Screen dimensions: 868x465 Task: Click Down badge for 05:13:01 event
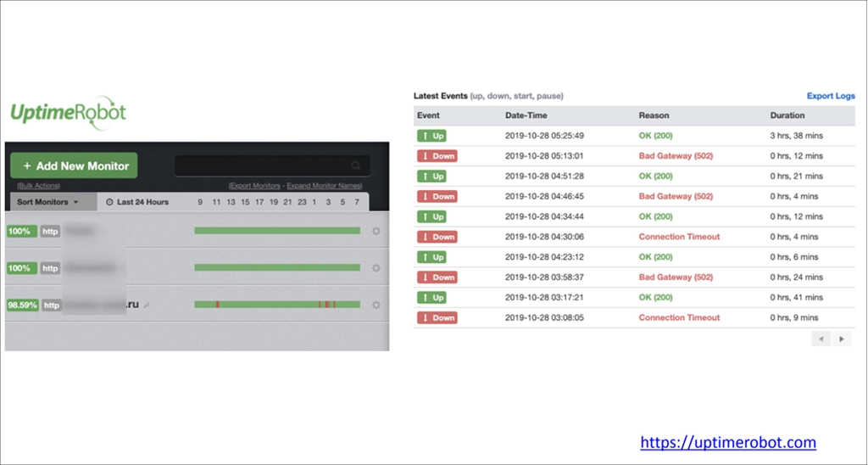(437, 156)
